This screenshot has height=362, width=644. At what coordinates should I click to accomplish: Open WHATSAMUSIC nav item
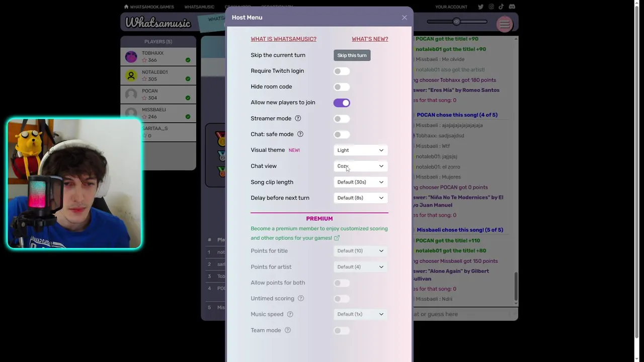[x=199, y=7]
